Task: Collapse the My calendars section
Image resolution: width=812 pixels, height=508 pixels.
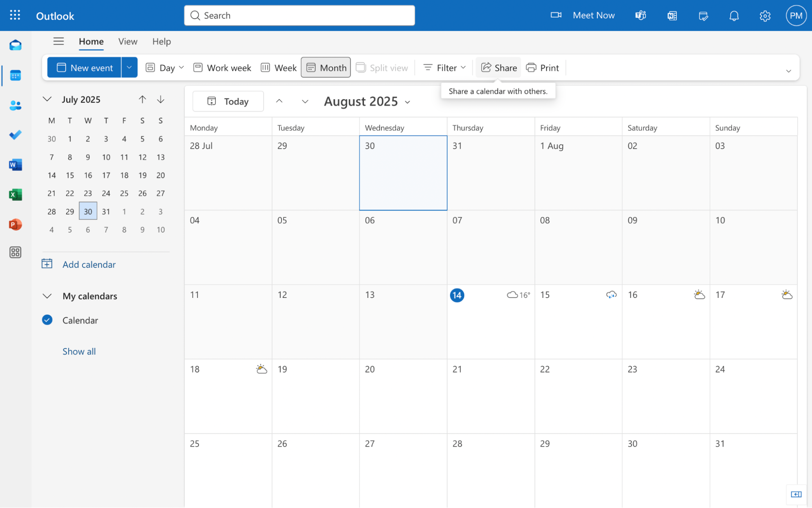Action: tap(47, 296)
